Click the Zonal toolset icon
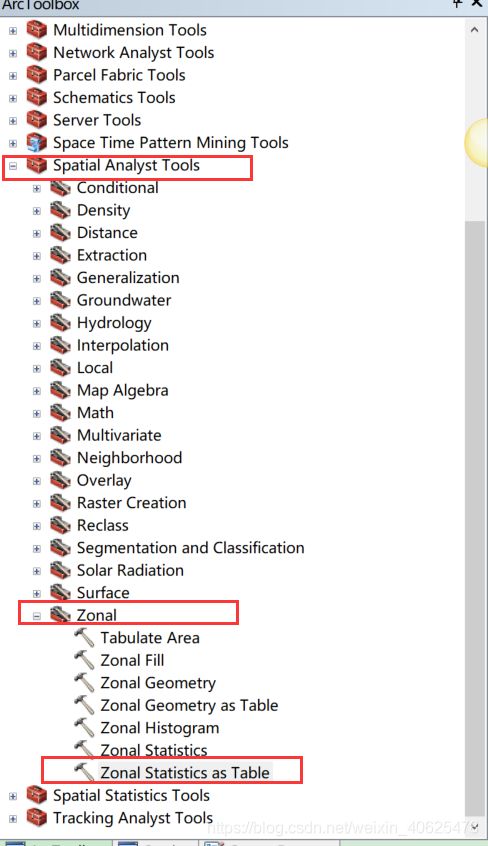This screenshot has height=846, width=488. pos(60,615)
